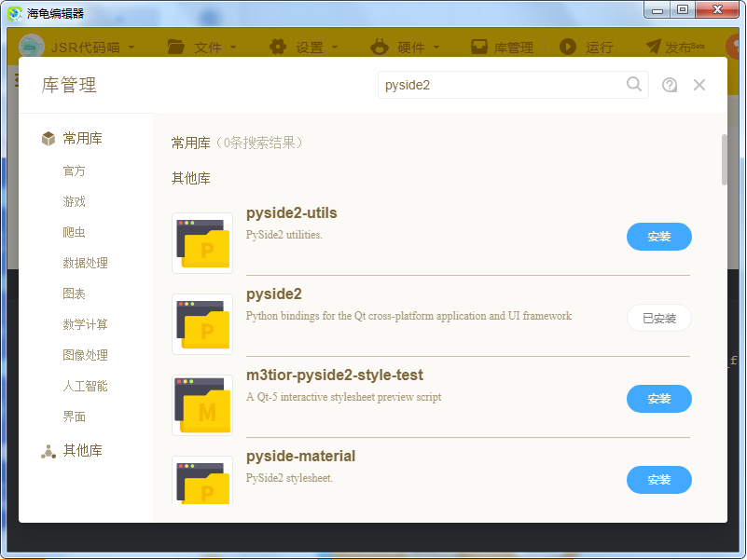Click the 文件 folder icon in toolbar
Viewport: 747px width, 560px height.
pyautogui.click(x=176, y=47)
